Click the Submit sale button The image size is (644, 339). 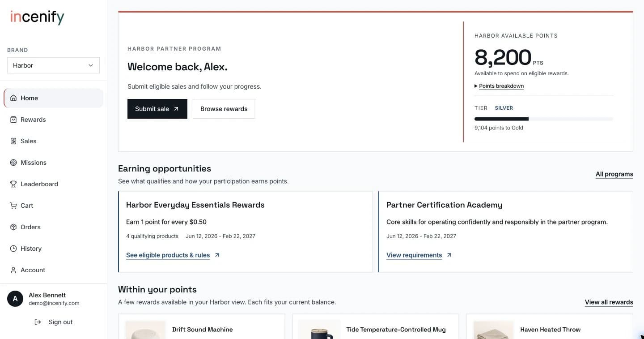tap(157, 109)
